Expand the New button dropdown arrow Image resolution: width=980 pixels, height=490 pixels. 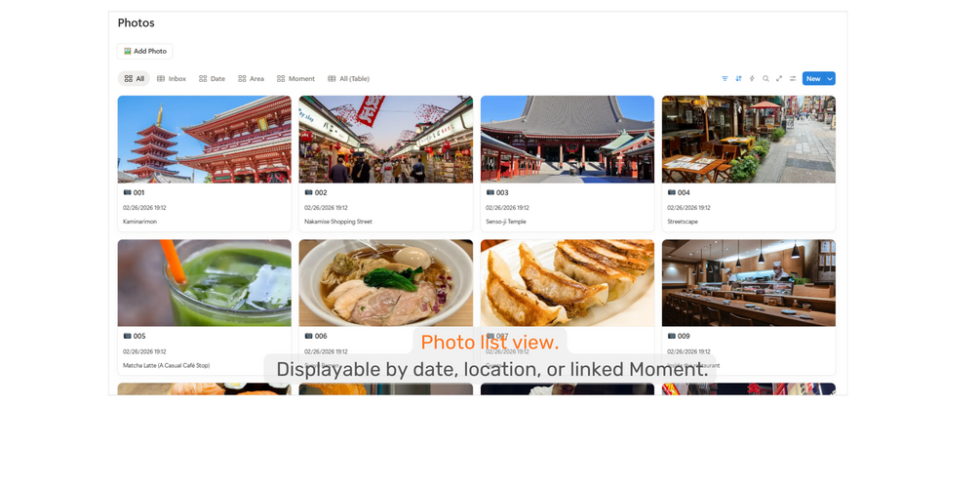pos(830,79)
